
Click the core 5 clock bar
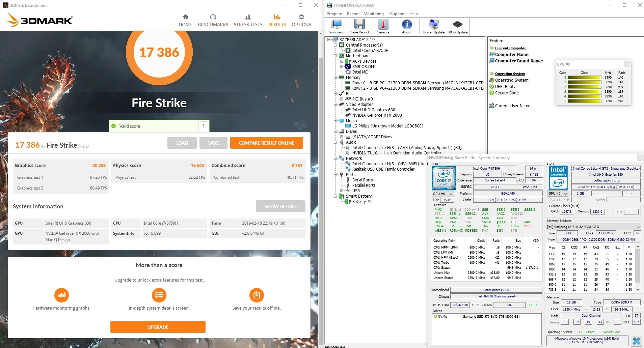[x=585, y=101]
